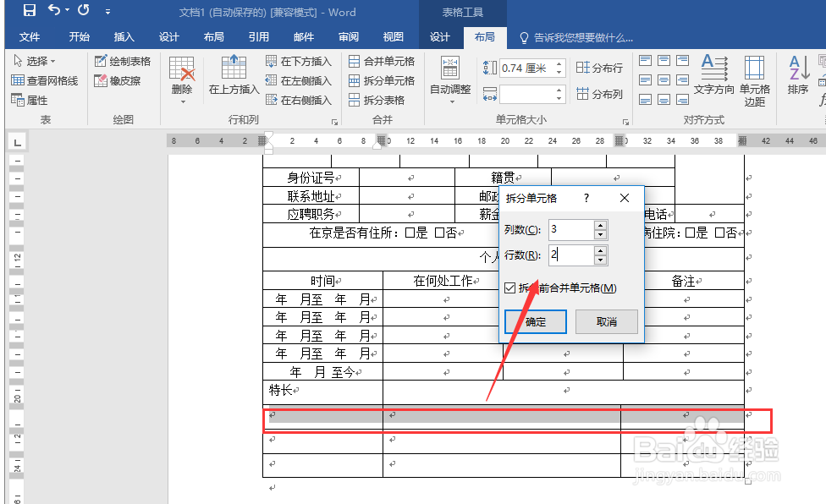Open the 自动调整 autofit dropdown
Viewport: 826px width, 504px height.
click(x=450, y=79)
